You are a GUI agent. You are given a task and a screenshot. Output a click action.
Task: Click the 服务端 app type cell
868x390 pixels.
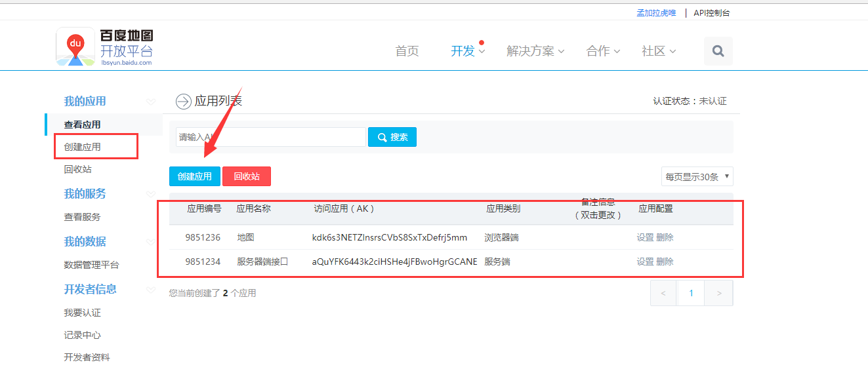click(497, 262)
